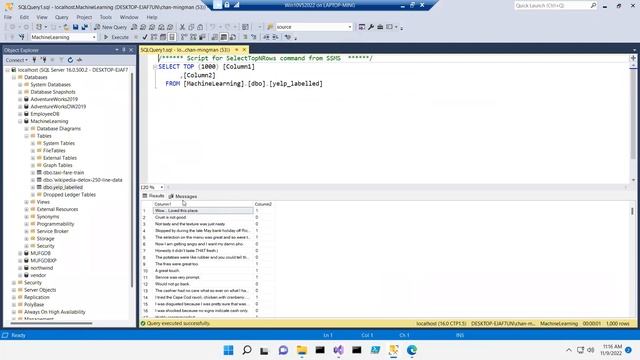
Task: Click the Comment out selected lines icon
Action: (245, 37)
